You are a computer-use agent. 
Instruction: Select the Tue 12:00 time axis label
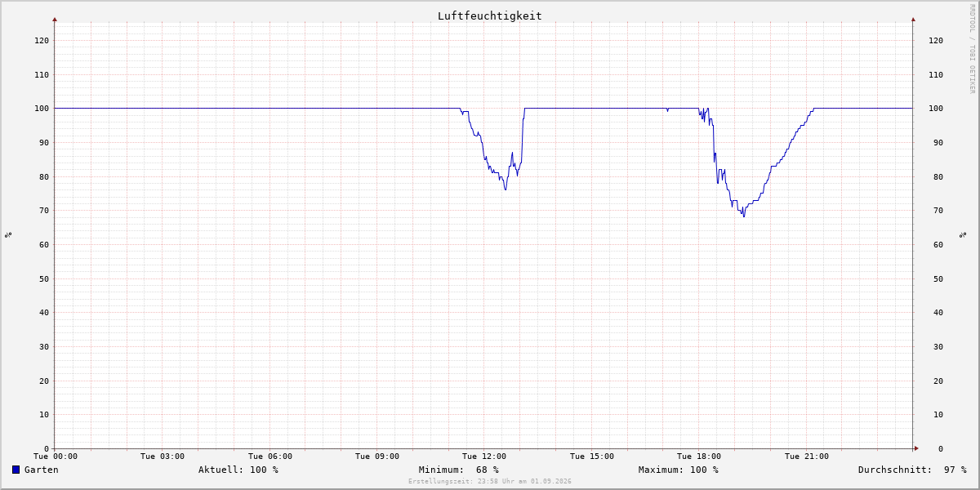pos(484,457)
